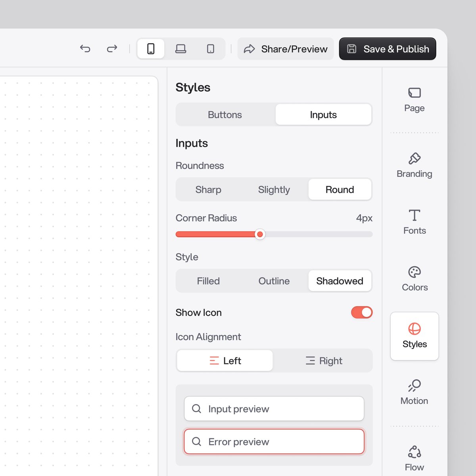Click the unfilled Corner Radius track
This screenshot has height=476, width=476.
point(319,234)
